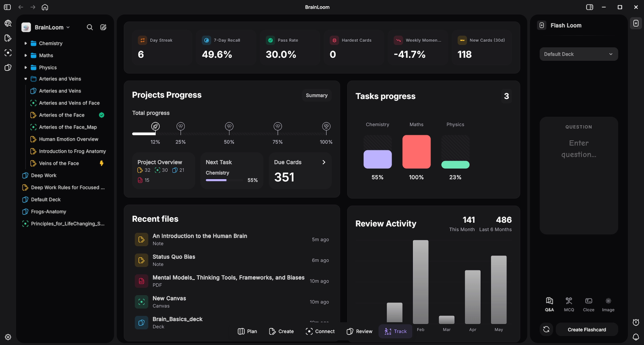Open the notifications bell icon

tap(636, 337)
